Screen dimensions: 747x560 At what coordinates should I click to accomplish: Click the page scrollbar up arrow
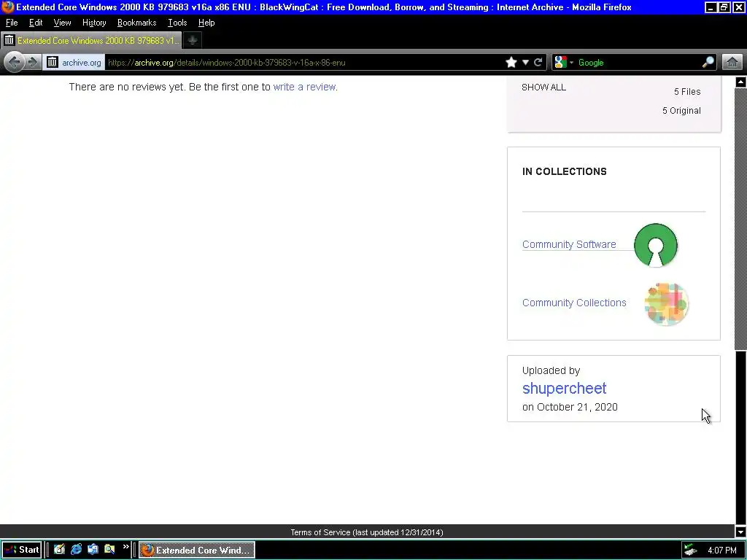click(740, 82)
